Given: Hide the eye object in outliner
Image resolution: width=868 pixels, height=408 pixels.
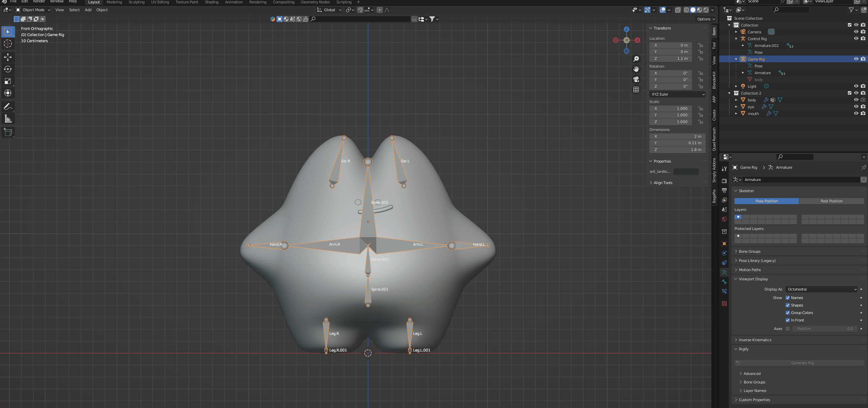Looking at the screenshot, I should (x=856, y=107).
